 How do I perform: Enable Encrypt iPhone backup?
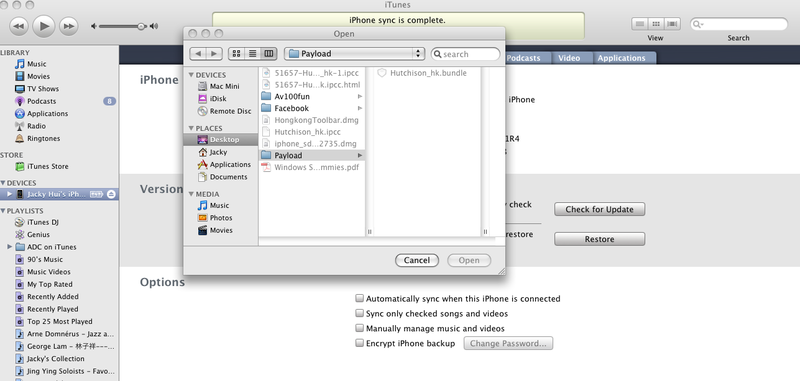[x=360, y=343]
